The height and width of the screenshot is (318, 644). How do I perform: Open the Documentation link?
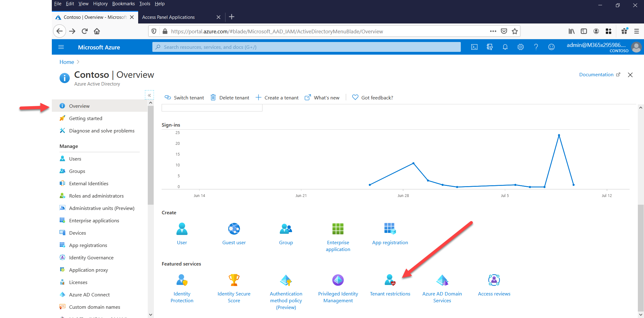tap(600, 75)
